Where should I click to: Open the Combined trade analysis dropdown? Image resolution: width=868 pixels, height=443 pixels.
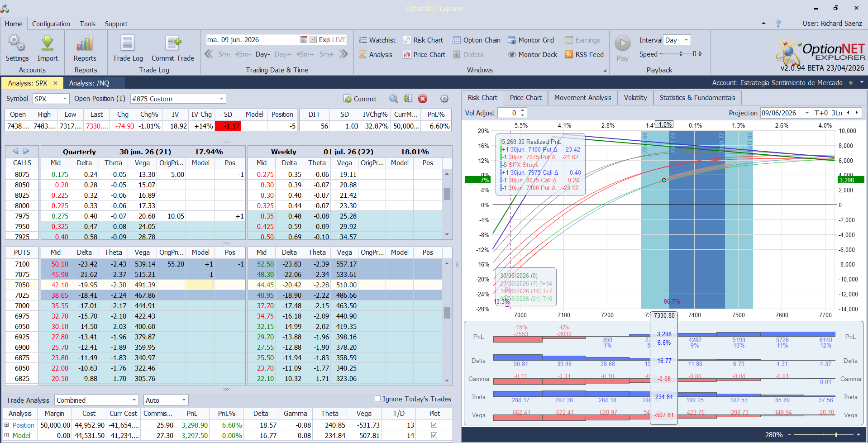tap(134, 400)
